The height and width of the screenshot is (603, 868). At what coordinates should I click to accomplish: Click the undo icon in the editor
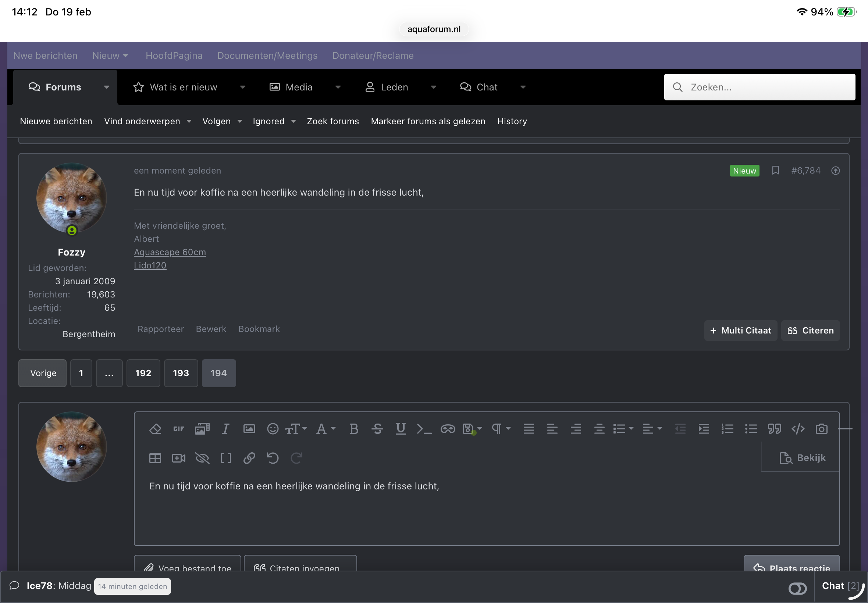coord(273,458)
